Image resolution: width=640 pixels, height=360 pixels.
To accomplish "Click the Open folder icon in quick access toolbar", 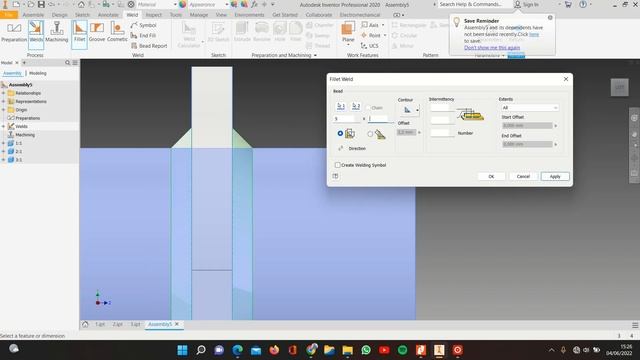I will (x=30, y=4).
